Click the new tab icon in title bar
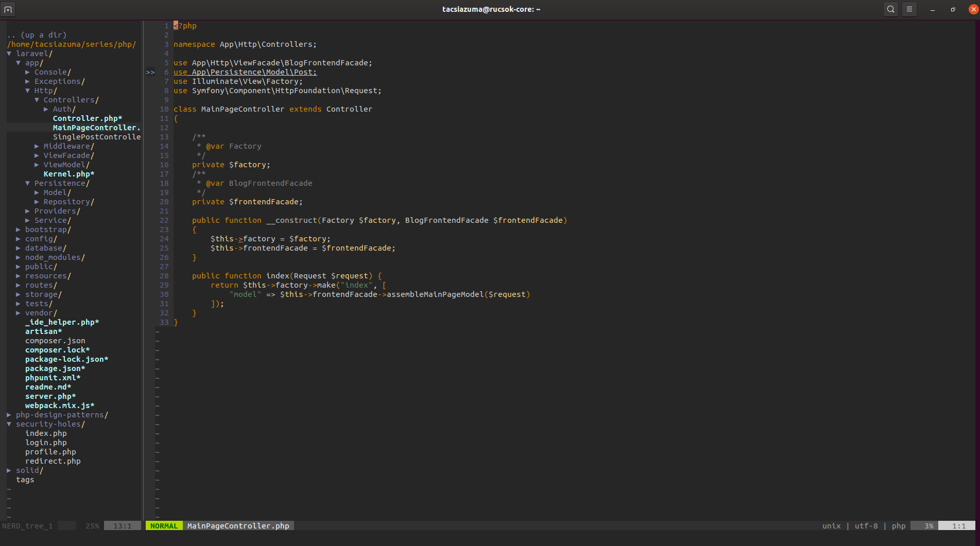 click(x=8, y=9)
